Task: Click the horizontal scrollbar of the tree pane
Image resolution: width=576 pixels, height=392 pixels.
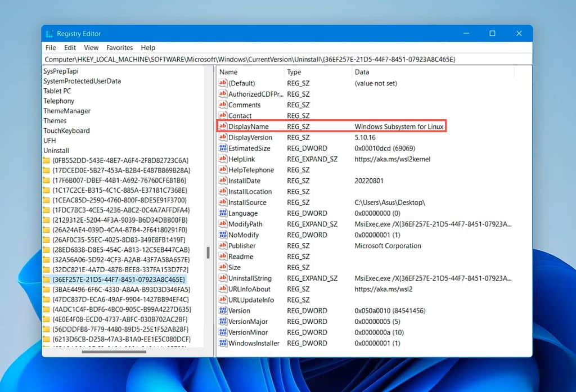Action: pos(114,352)
